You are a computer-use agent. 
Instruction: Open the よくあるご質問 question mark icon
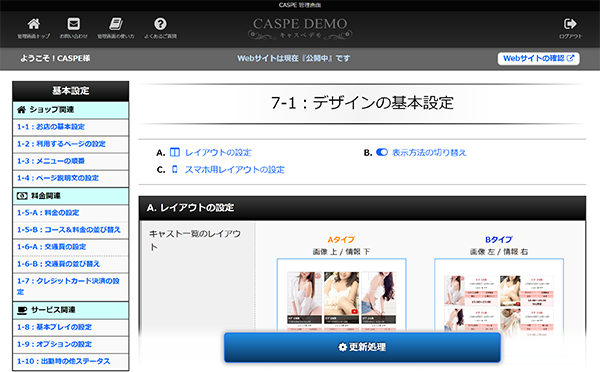point(160,24)
